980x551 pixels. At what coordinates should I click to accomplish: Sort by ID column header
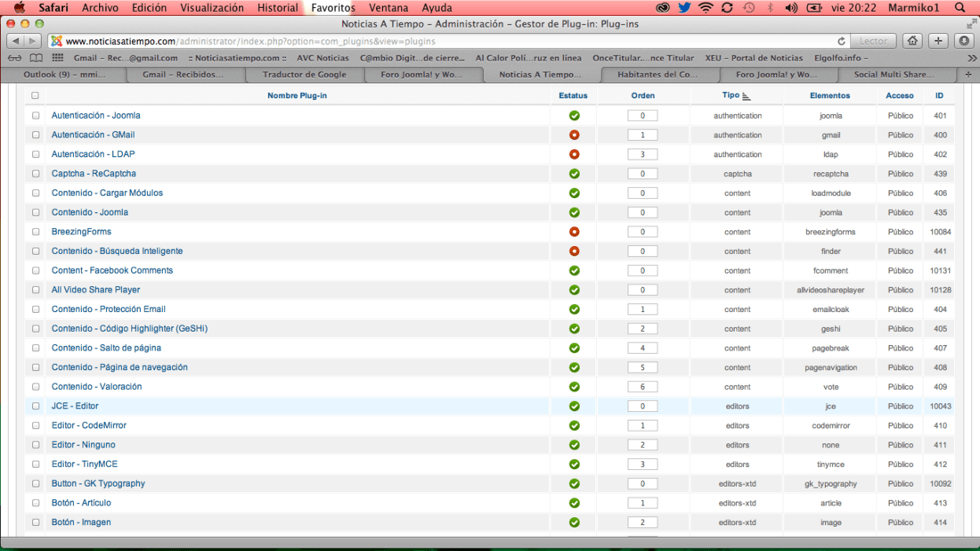(939, 95)
